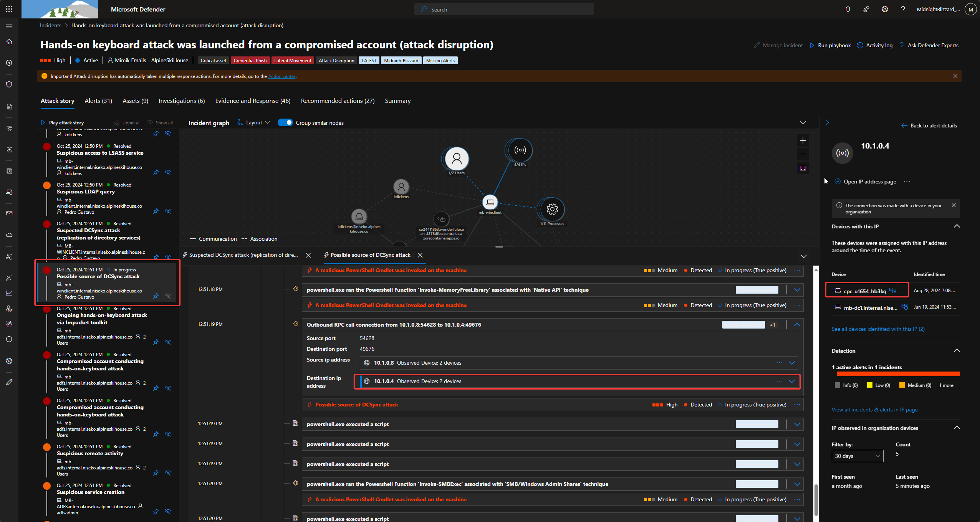The height and width of the screenshot is (522, 980).
Task: Open the Help question mark icon
Action: [x=903, y=9]
